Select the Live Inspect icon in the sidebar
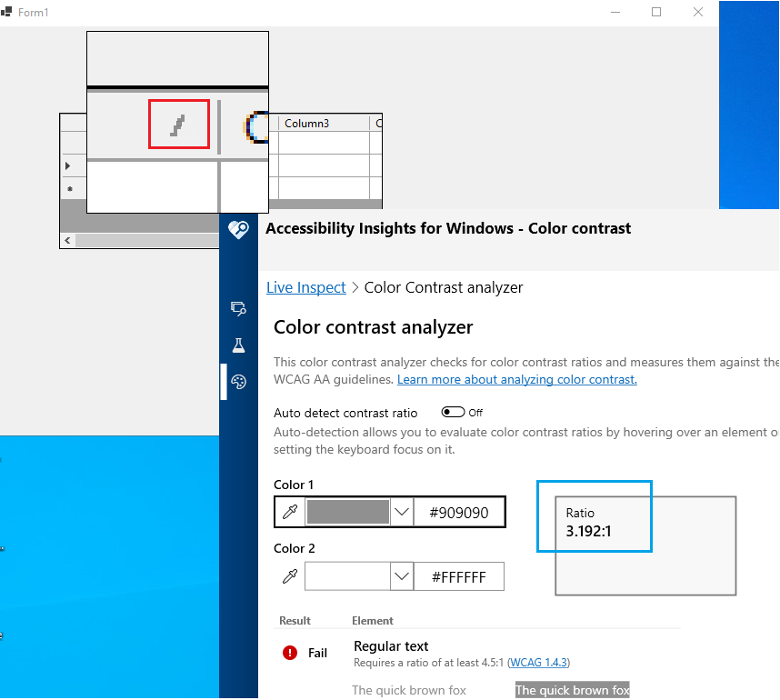780x700 pixels. (238, 309)
